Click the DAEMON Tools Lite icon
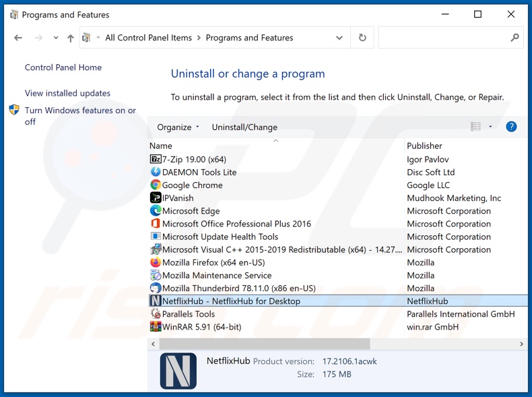 coord(156,172)
